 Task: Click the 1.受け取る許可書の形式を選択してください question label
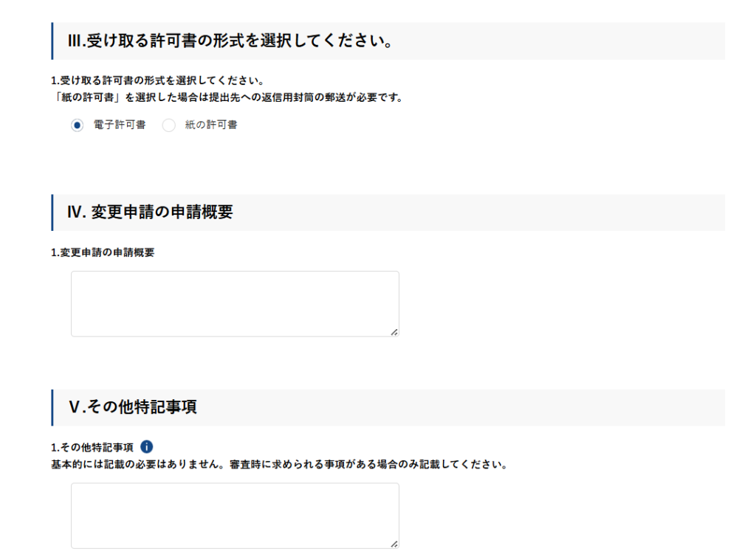point(157,80)
